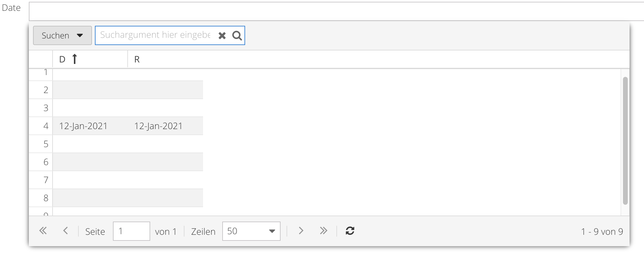644x263 pixels.
Task: Open the Zeilen rows-per-page dropdown showing 50
Action: [x=251, y=231]
